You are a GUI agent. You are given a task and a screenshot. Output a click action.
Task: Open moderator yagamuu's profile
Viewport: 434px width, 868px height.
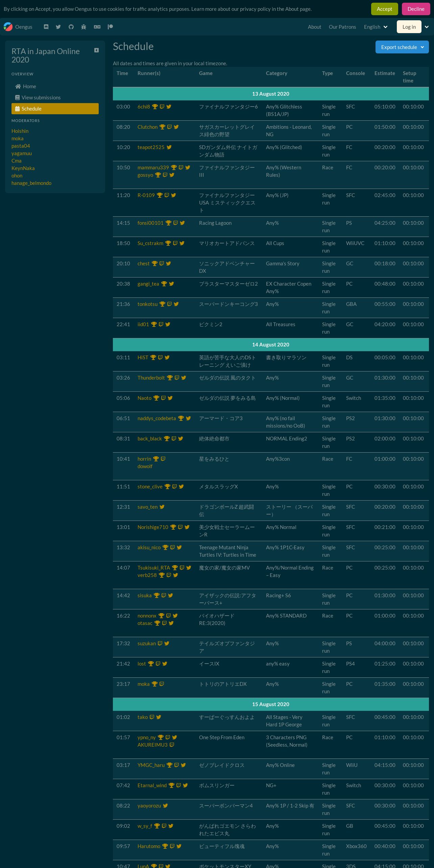tap(22, 153)
